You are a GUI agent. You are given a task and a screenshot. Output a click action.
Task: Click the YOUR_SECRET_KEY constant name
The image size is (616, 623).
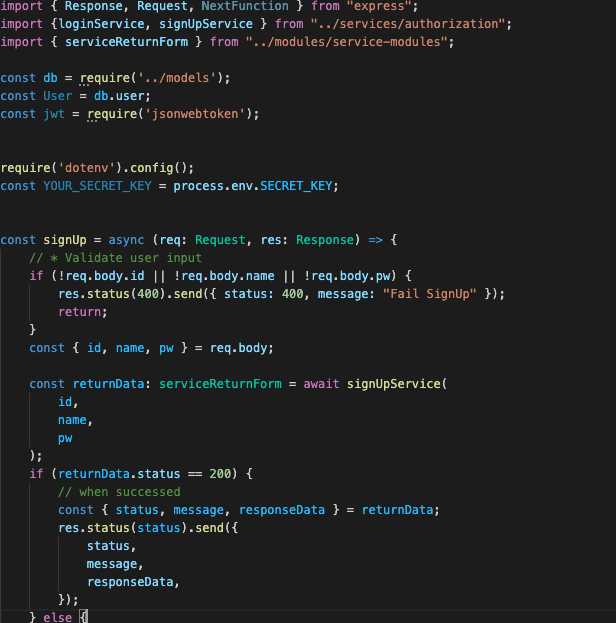tap(97, 186)
